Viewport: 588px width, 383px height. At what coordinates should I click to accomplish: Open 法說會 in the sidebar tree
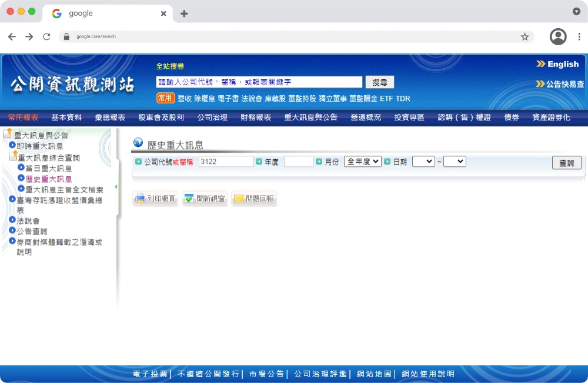tap(28, 221)
